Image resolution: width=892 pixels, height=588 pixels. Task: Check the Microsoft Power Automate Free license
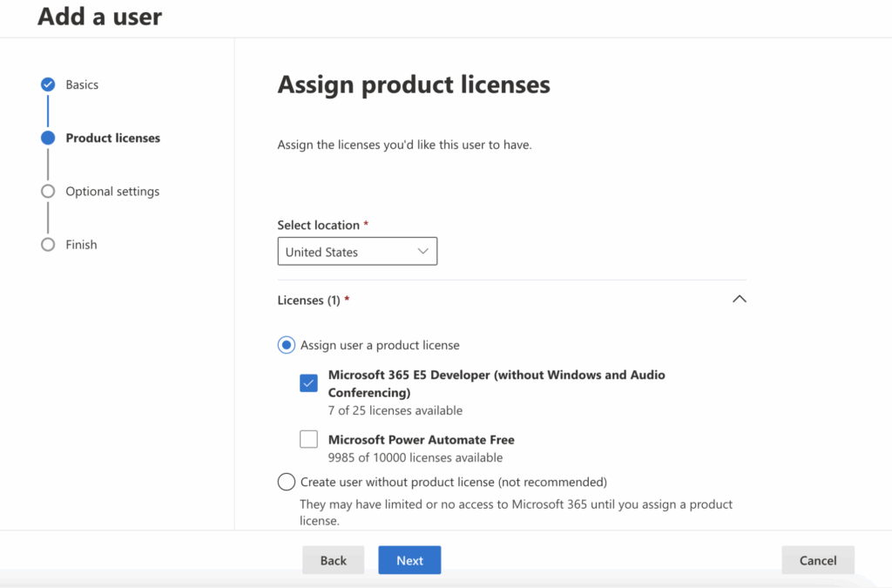pyautogui.click(x=308, y=439)
